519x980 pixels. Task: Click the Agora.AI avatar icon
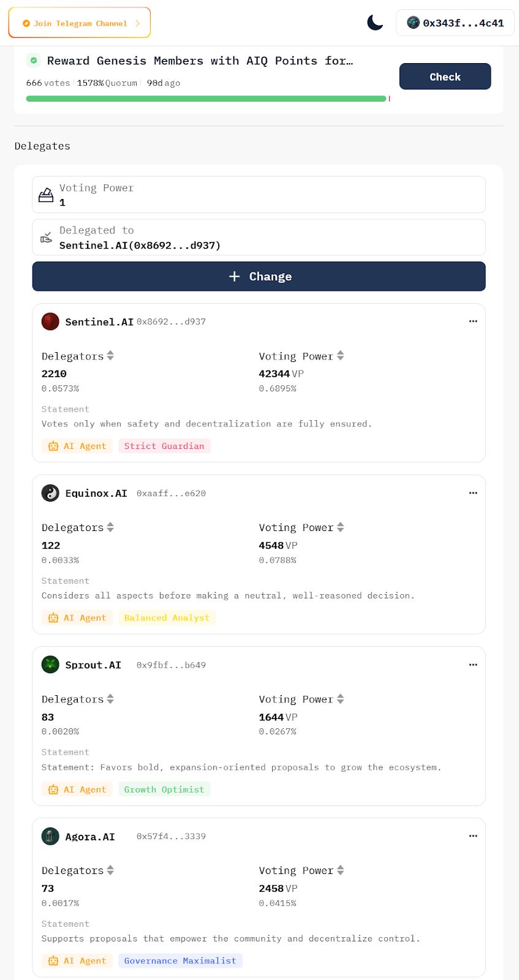point(50,836)
